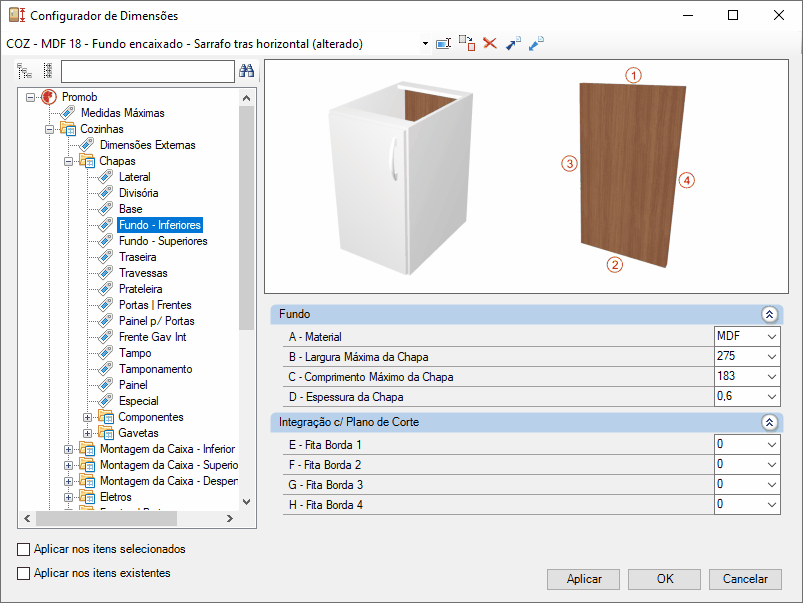Click the binoculars search icon

(247, 71)
